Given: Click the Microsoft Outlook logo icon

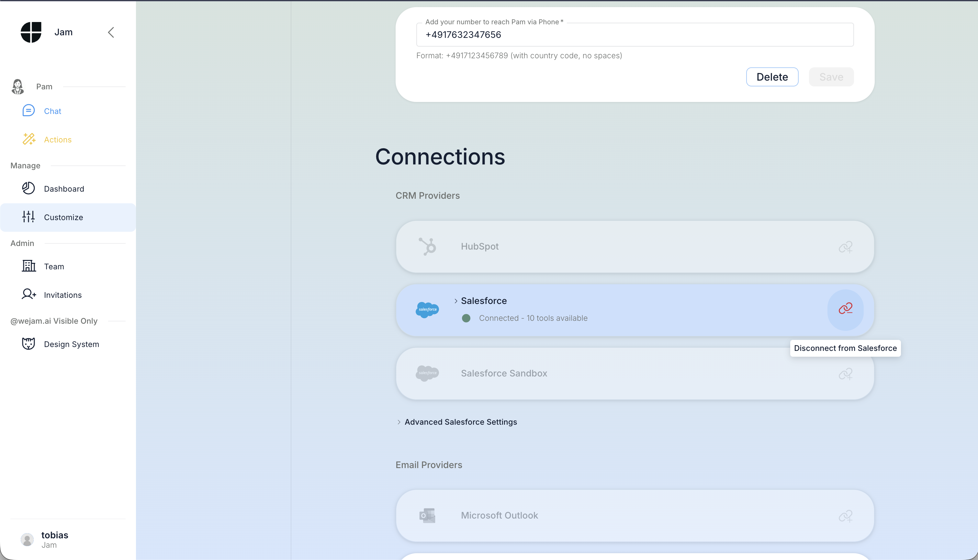Looking at the screenshot, I should [x=427, y=516].
